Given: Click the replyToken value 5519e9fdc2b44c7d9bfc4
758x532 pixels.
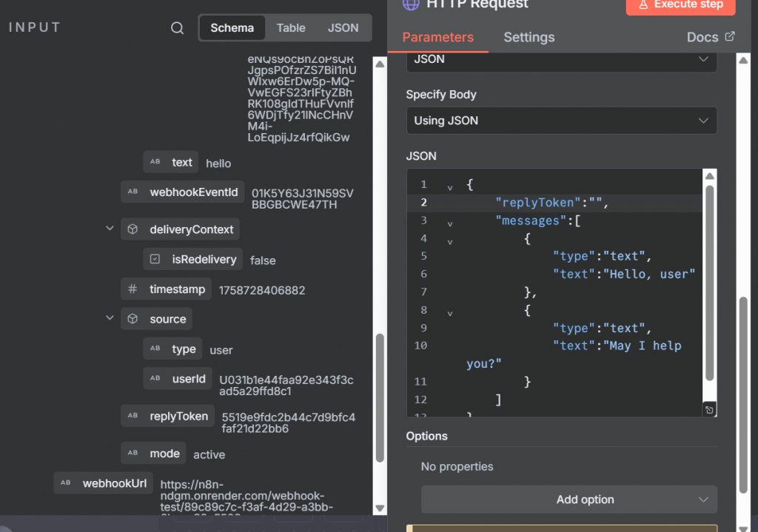Looking at the screenshot, I should [x=289, y=417].
